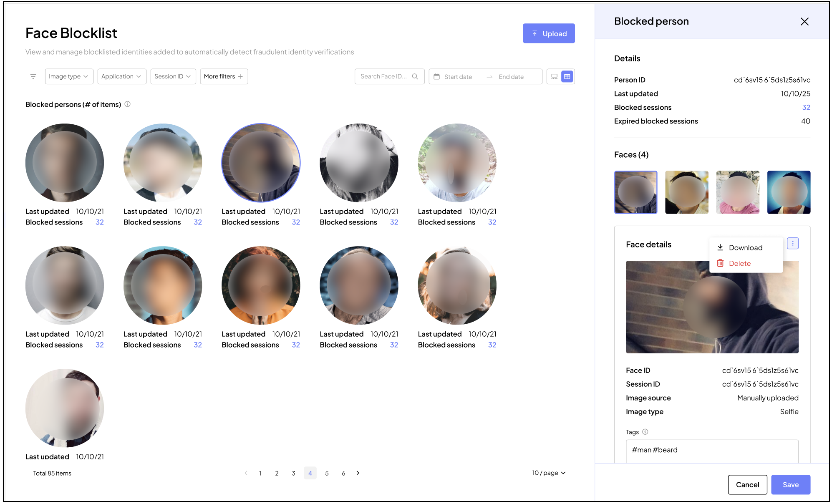Open second blocked person in second row
The width and height of the screenshot is (832, 504).
pyautogui.click(x=163, y=285)
